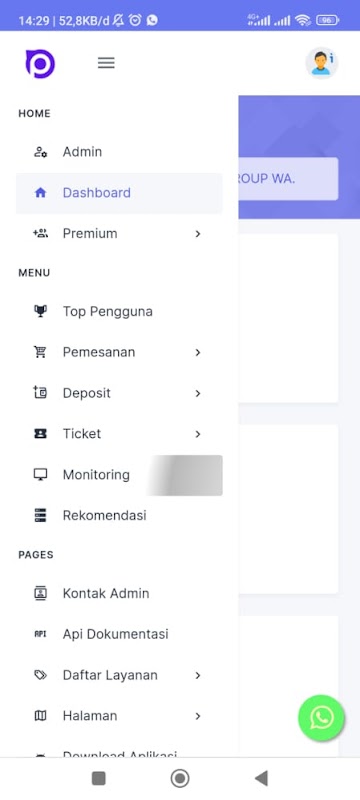Viewport: 360px width, 800px height.
Task: Tap the Android home navigation button
Action: (x=179, y=779)
